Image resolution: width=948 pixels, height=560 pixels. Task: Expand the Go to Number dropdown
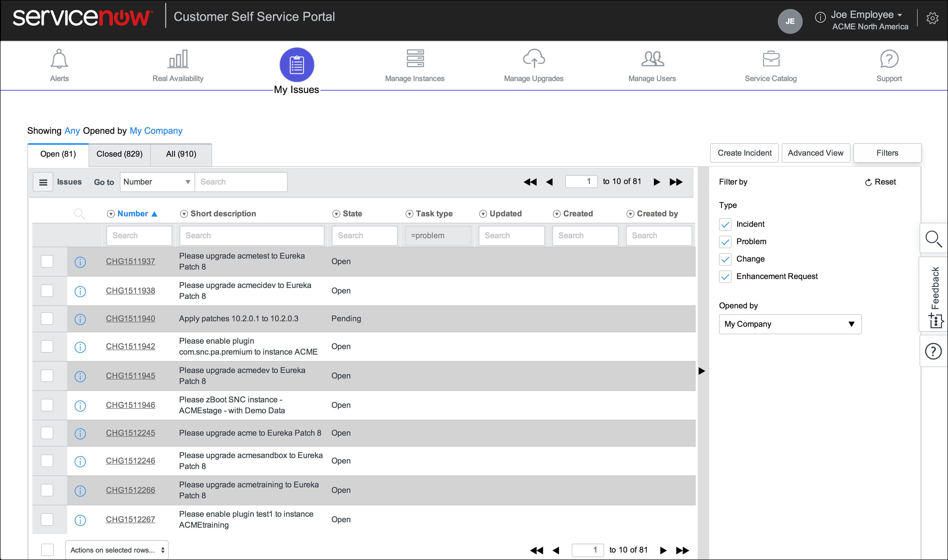tap(157, 182)
